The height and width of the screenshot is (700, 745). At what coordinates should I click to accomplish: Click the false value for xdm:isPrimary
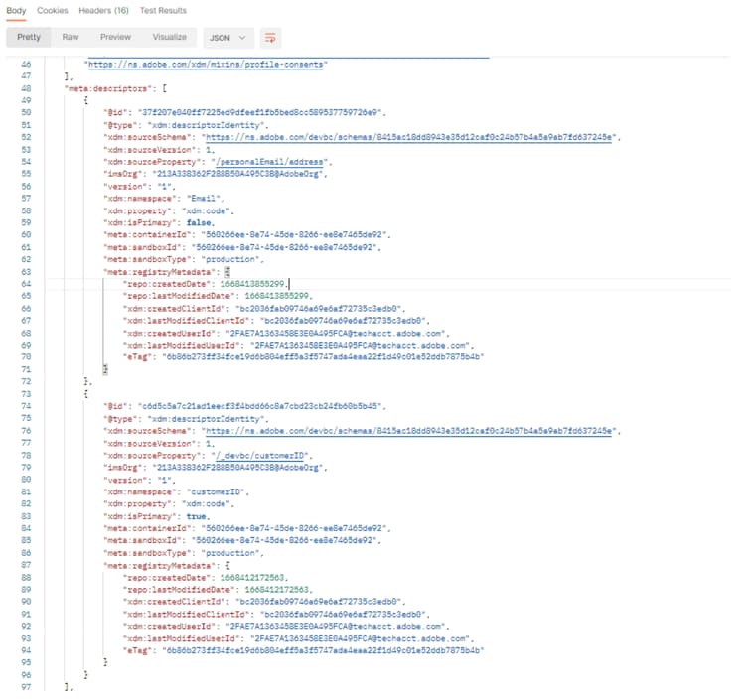(x=199, y=222)
